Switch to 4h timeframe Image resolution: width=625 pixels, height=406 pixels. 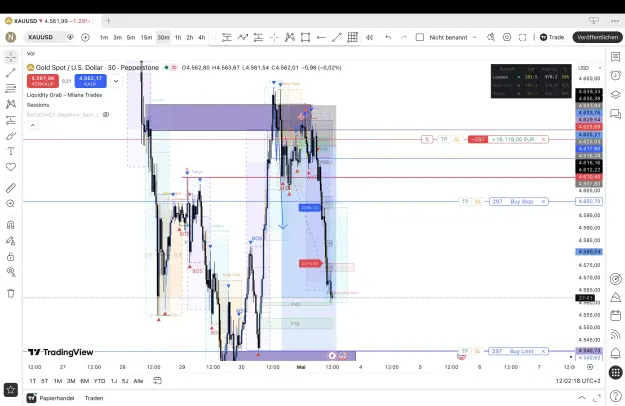point(202,37)
